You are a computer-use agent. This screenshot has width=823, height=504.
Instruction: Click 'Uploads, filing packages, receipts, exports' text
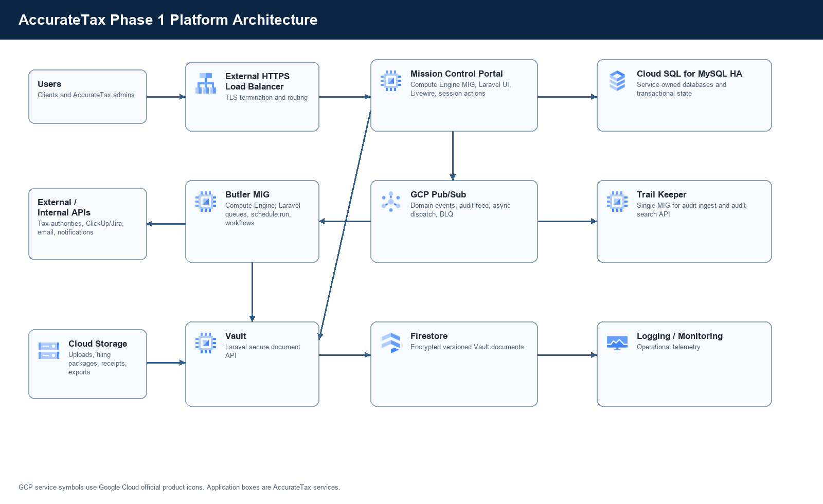pyautogui.click(x=98, y=364)
